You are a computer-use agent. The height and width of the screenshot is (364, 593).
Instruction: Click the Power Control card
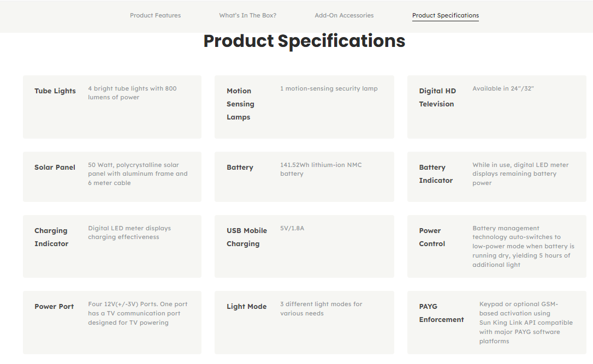[x=496, y=246]
